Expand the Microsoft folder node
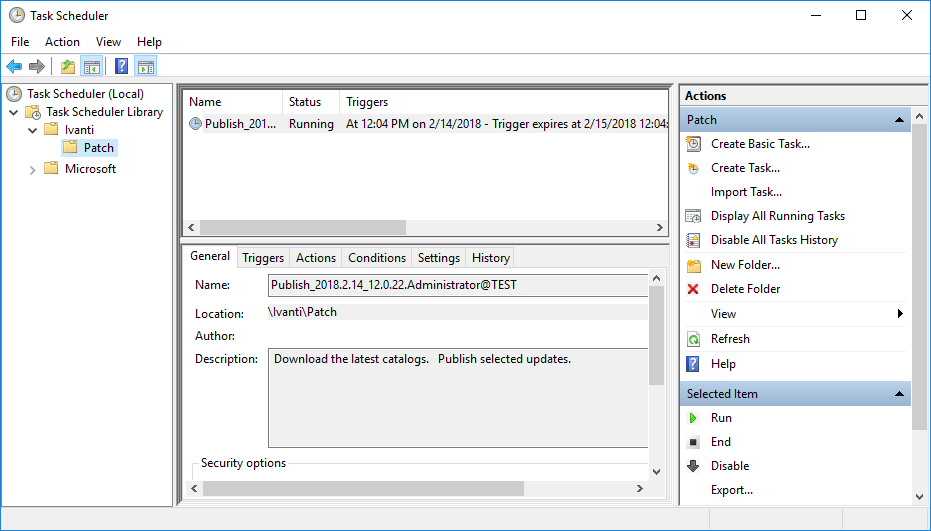This screenshot has height=531, width=931. click(x=33, y=169)
